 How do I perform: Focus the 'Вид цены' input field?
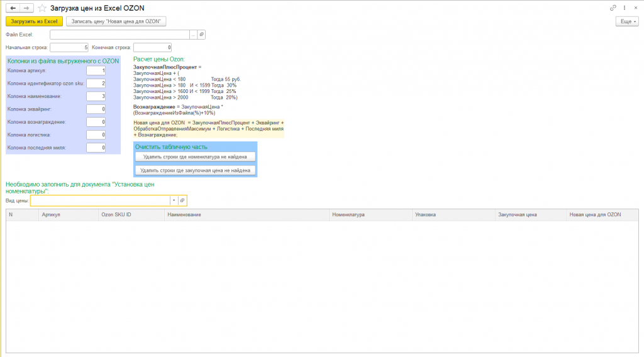pyautogui.click(x=100, y=200)
